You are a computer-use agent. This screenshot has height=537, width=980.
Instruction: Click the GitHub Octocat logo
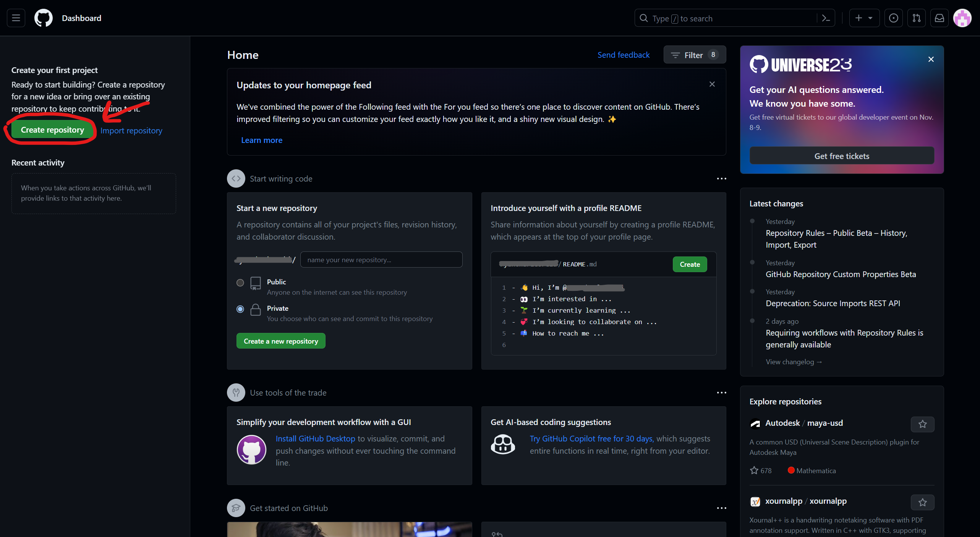[44, 18]
